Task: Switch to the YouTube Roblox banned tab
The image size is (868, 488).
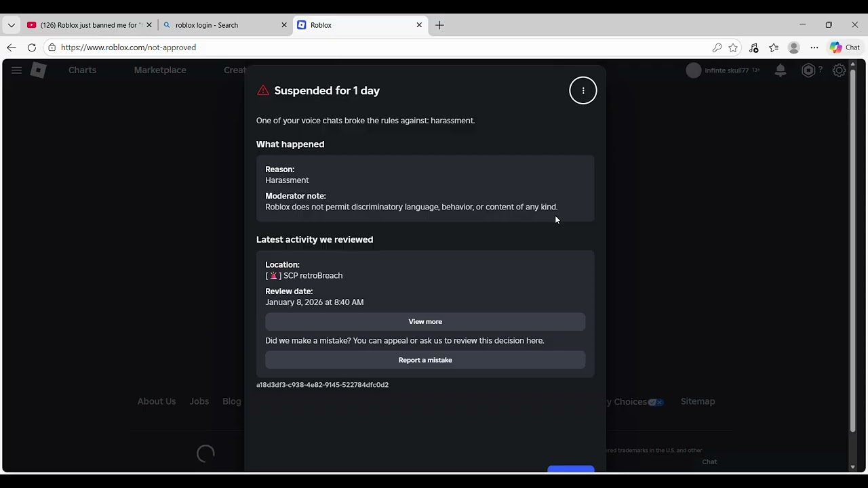Action: point(90,25)
